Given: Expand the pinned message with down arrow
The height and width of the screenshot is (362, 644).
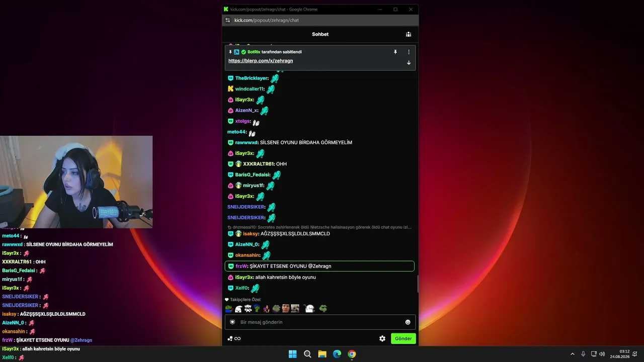Looking at the screenshot, I should [x=409, y=63].
